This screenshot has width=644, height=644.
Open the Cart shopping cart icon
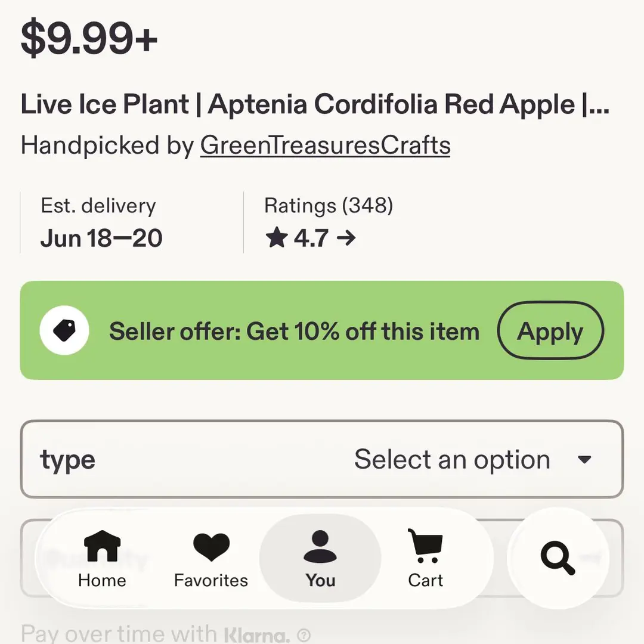425,546
